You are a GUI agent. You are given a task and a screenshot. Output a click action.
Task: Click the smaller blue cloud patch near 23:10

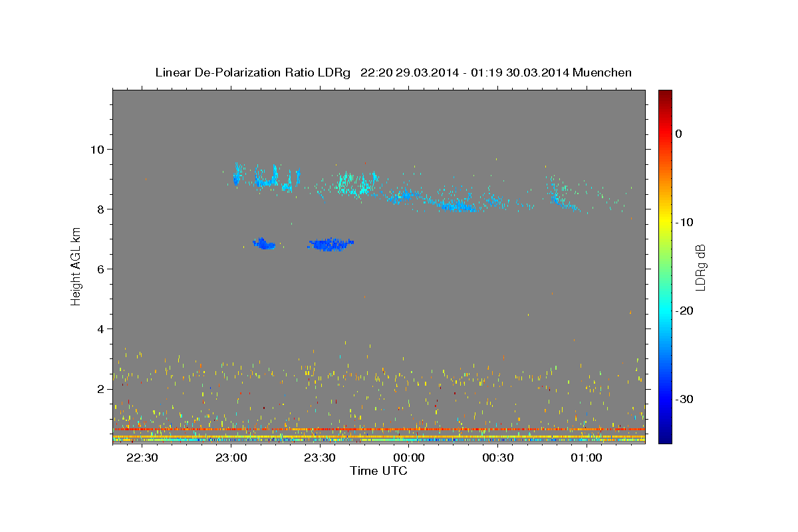pyautogui.click(x=264, y=243)
